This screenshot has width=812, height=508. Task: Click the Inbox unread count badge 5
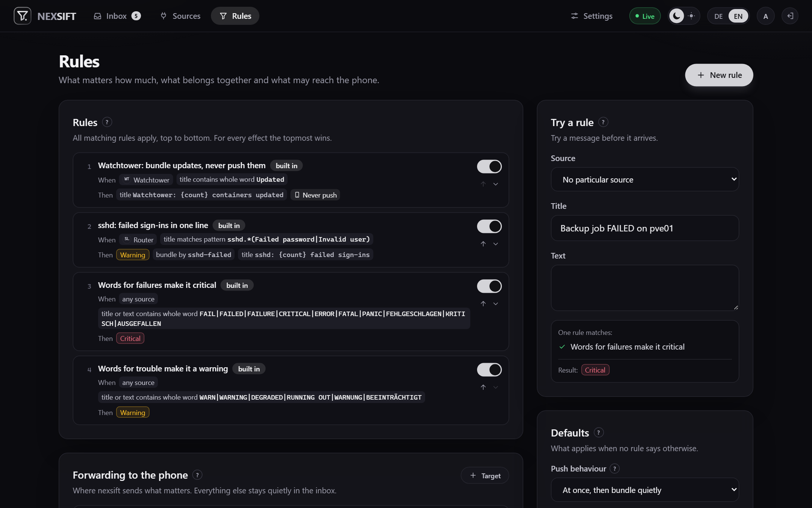136,16
